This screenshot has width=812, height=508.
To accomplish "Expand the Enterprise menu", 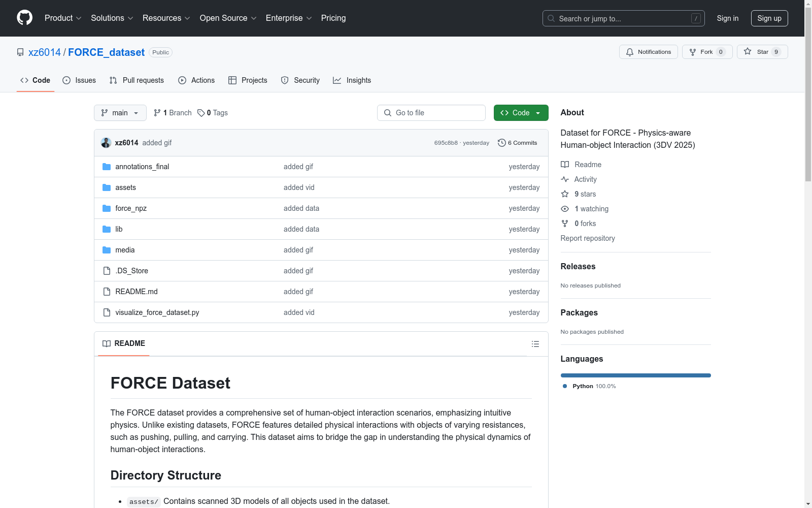I will pyautogui.click(x=289, y=18).
